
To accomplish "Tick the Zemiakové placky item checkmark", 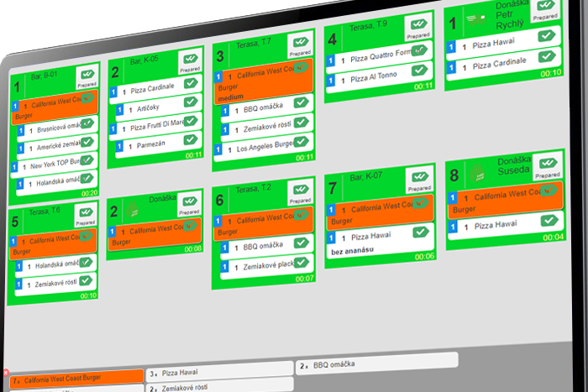I will click(x=300, y=264).
